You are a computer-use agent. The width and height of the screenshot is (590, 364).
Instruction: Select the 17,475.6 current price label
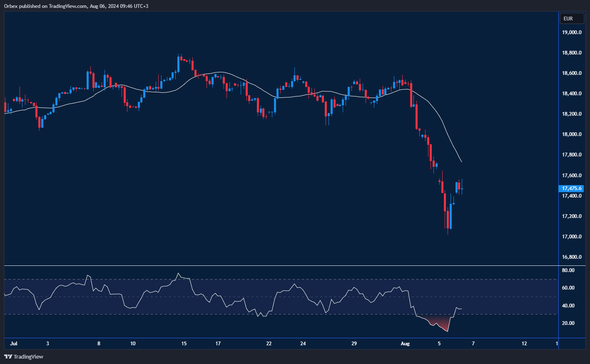pyautogui.click(x=571, y=188)
